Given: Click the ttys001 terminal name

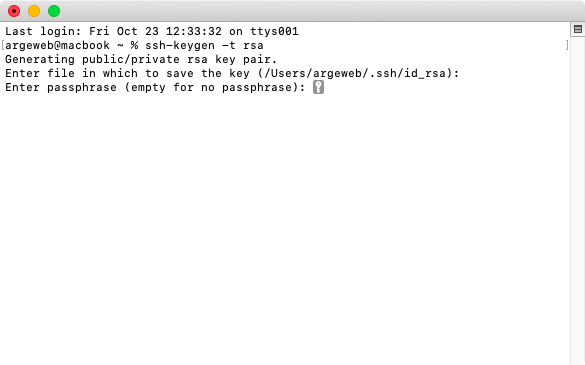Looking at the screenshot, I should (275, 31).
